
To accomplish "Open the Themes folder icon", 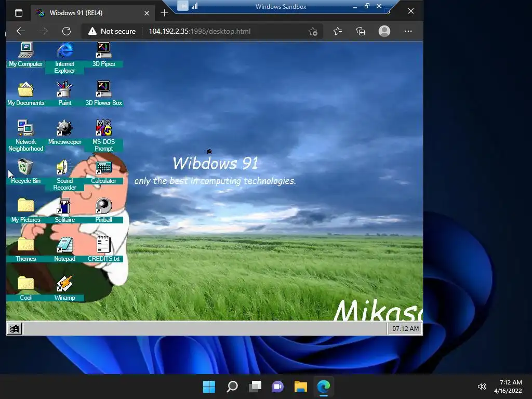I will coord(26,249).
